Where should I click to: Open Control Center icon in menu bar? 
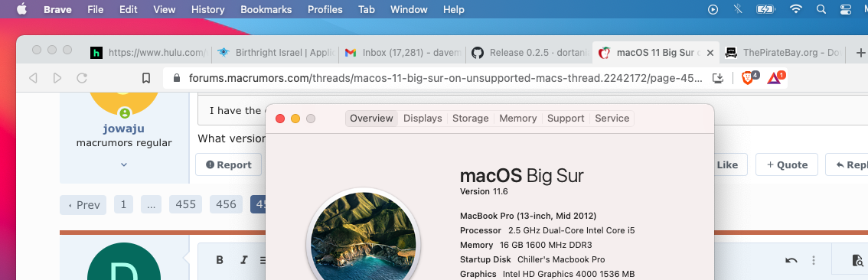coord(846,9)
